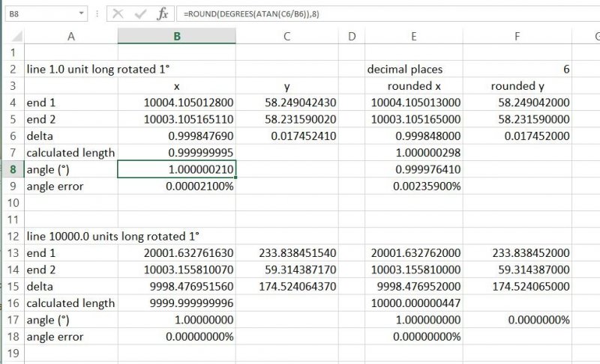Click cell with value 1.000000298
The height and width of the screenshot is (364, 600).
point(414,152)
